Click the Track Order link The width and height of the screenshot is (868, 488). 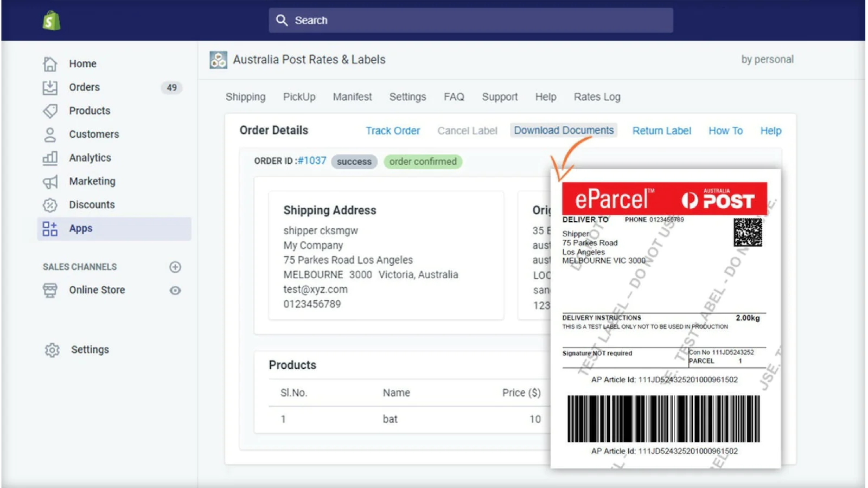[393, 131]
